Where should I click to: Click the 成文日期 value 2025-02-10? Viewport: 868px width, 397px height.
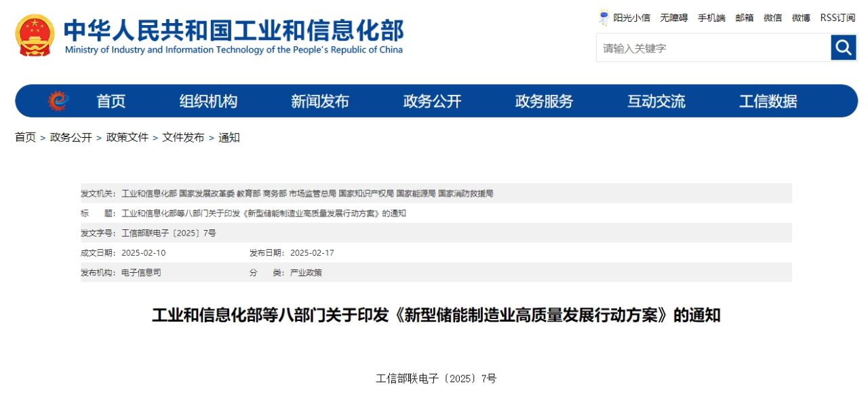(x=144, y=252)
